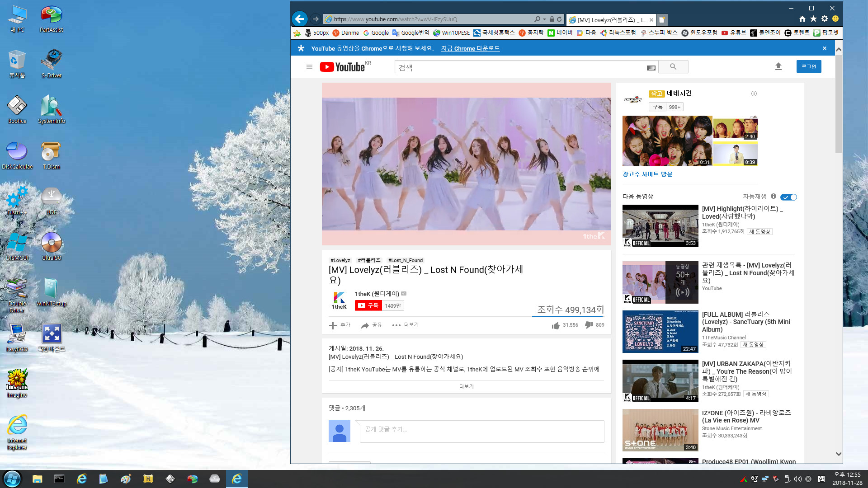This screenshot has height=488, width=868.
Task: Open Dism++ desktop icon
Action: pyautogui.click(x=17, y=201)
